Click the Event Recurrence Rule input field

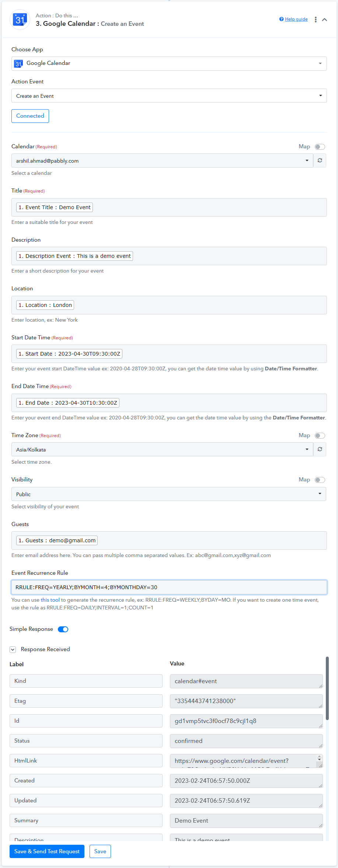click(x=169, y=587)
